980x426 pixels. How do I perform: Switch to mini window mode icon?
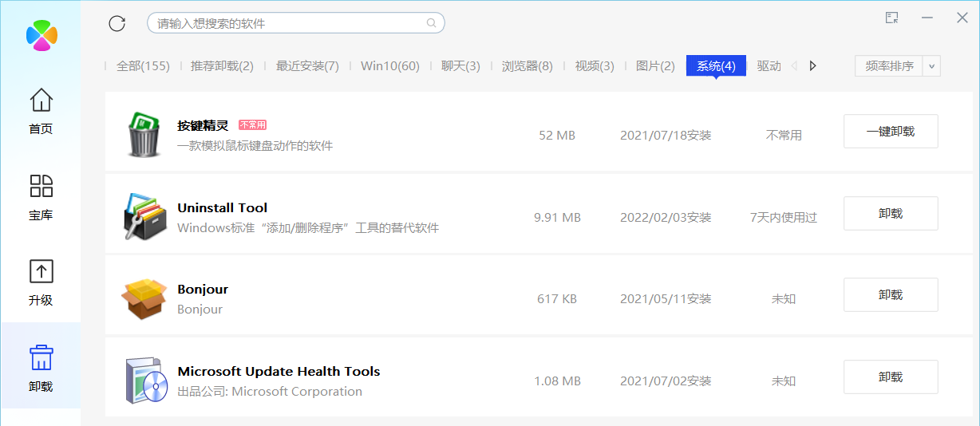coord(892,18)
